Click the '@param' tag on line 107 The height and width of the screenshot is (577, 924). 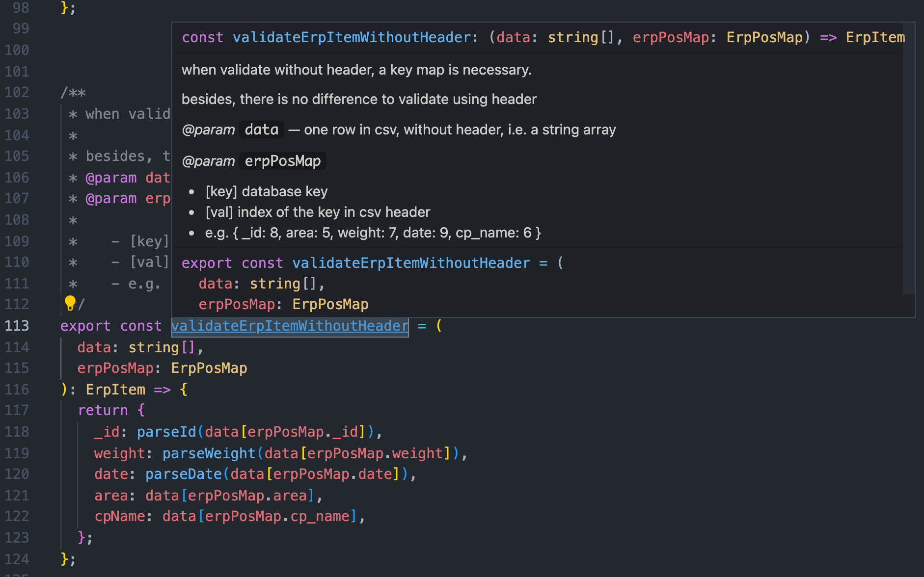(111, 198)
